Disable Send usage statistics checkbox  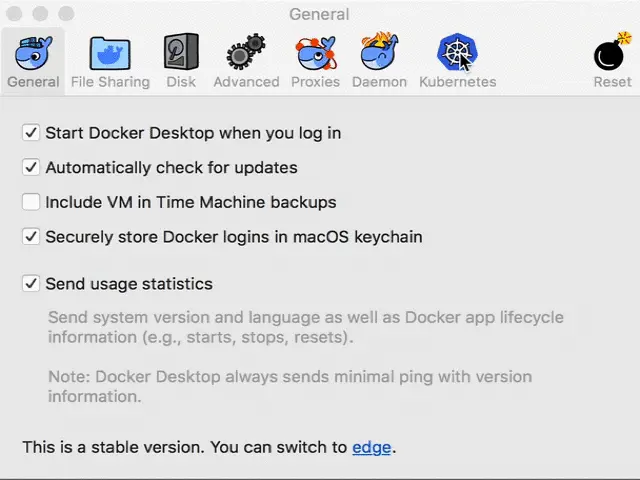click(31, 284)
